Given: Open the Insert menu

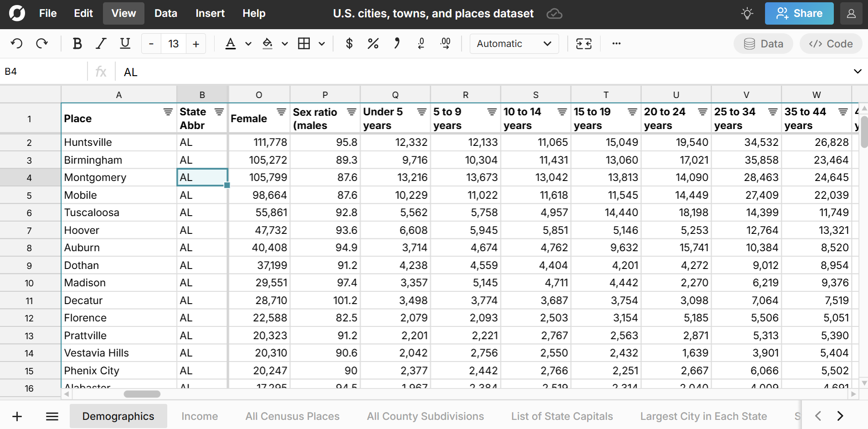Looking at the screenshot, I should [210, 14].
